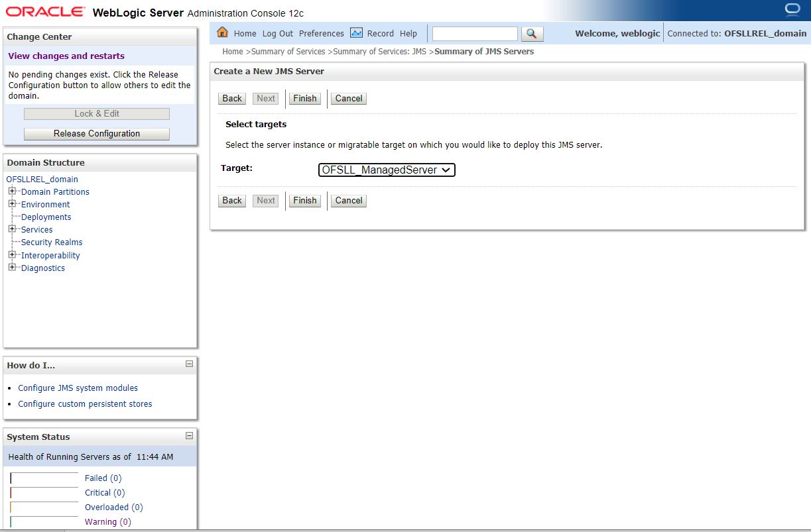The width and height of the screenshot is (811, 532).
Task: Click the search magnifier button
Action: pyautogui.click(x=532, y=33)
